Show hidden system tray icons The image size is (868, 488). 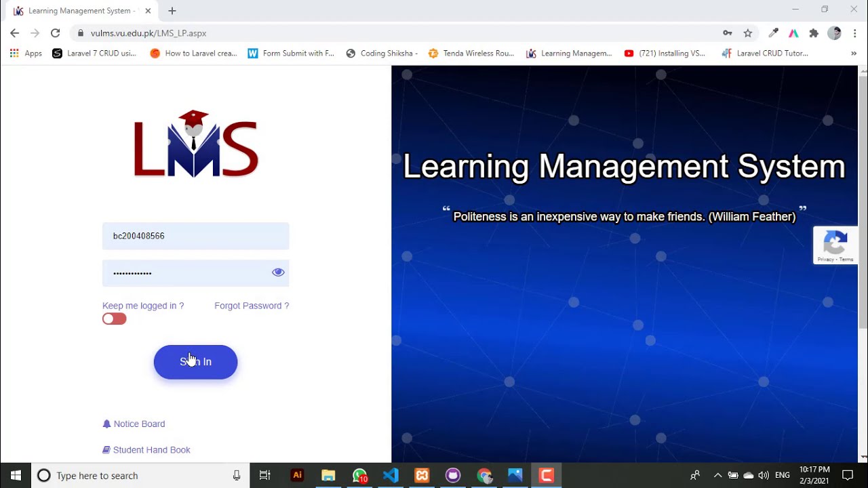pos(717,476)
